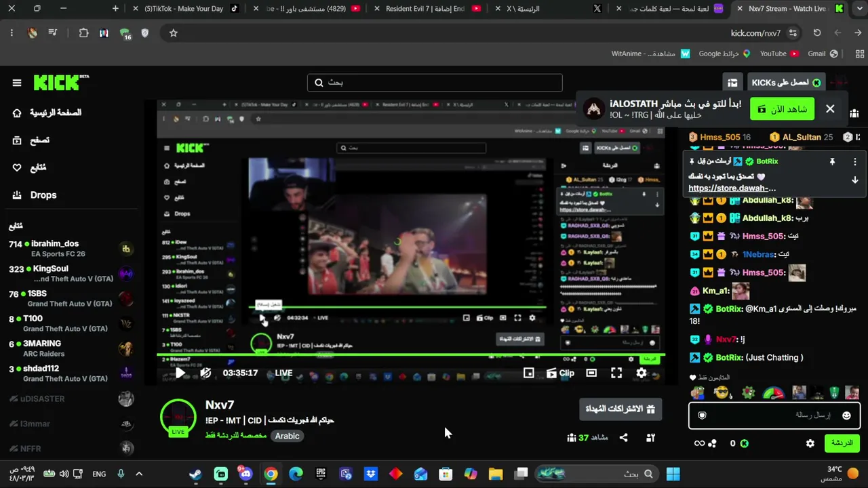This screenshot has width=868, height=488.
Task: Open 3MARING channel in followed list
Action: [71, 348]
